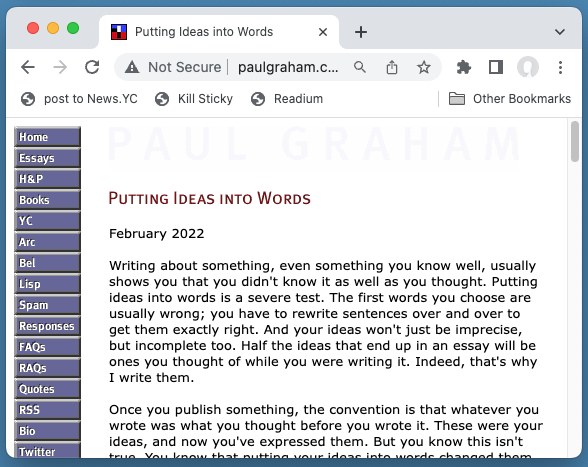Open the Extensions puzzle icon

464,68
